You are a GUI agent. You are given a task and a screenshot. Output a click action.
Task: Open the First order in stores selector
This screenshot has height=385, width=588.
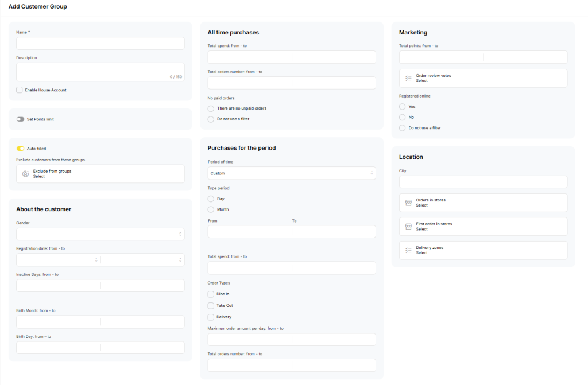483,227
